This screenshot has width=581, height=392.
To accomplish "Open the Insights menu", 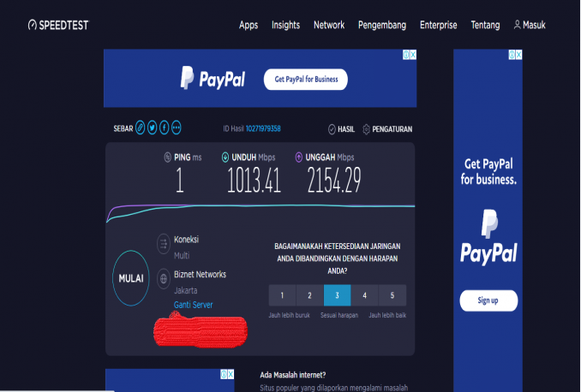I will point(285,25).
